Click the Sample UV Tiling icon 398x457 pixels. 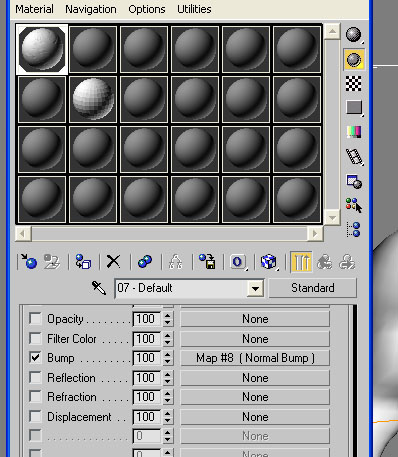click(354, 108)
